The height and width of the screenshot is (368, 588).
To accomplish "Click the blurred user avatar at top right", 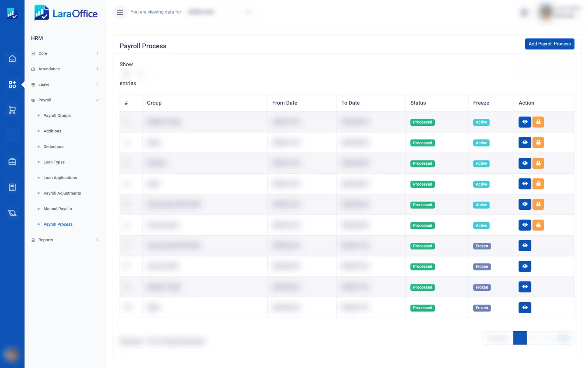I will point(546,12).
